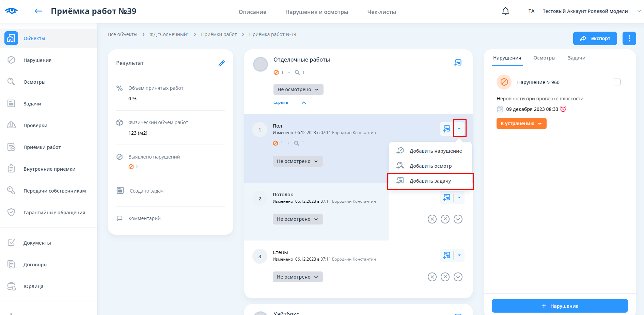Click the + Нарушение button
This screenshot has height=315, width=644.
(x=560, y=306)
